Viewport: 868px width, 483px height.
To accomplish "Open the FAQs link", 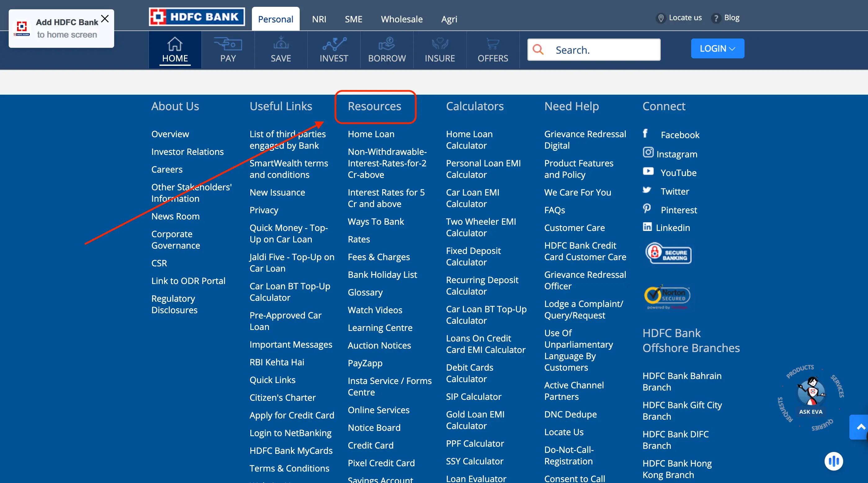I will (554, 210).
